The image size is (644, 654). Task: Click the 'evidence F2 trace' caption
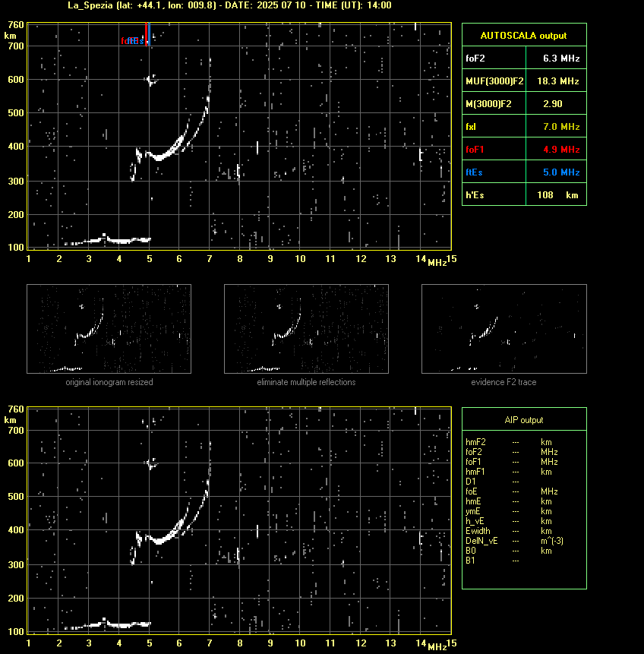tap(504, 382)
